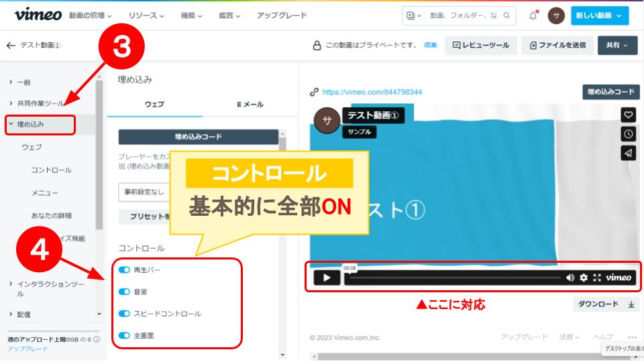Open the 機能 menu

pos(191,15)
